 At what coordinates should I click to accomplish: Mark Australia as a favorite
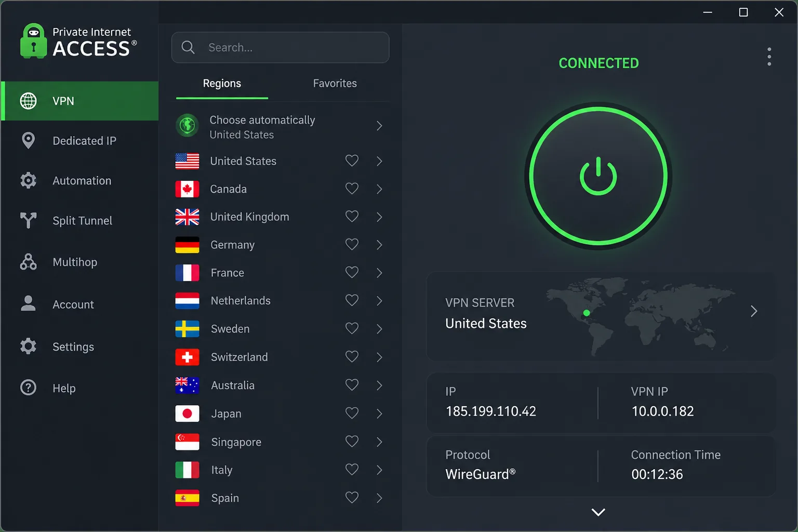352,385
